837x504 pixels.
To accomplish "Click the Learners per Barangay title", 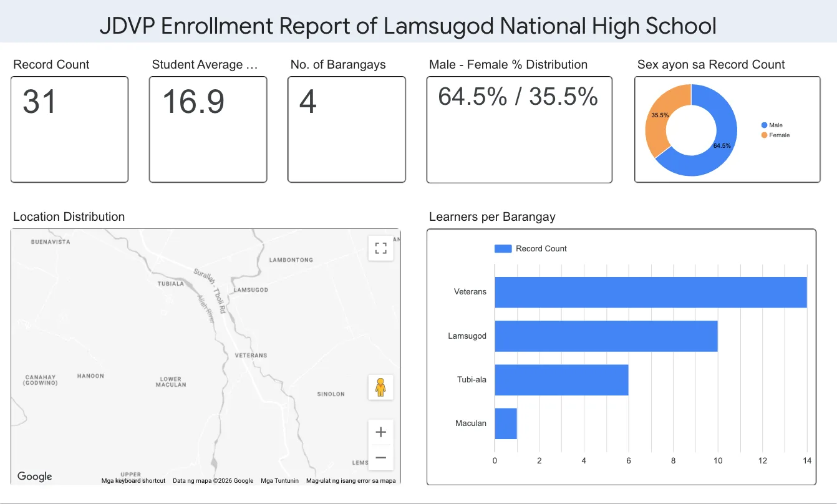I will tap(492, 217).
